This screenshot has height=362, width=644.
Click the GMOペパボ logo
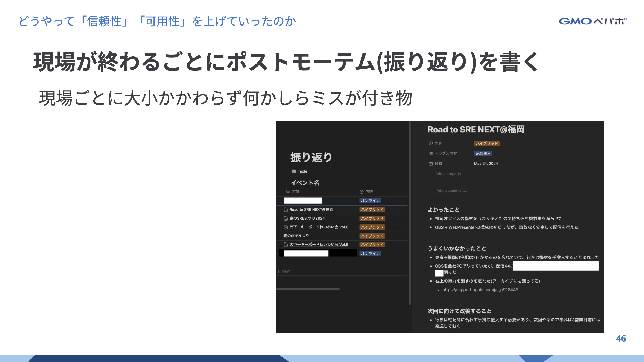pos(592,21)
